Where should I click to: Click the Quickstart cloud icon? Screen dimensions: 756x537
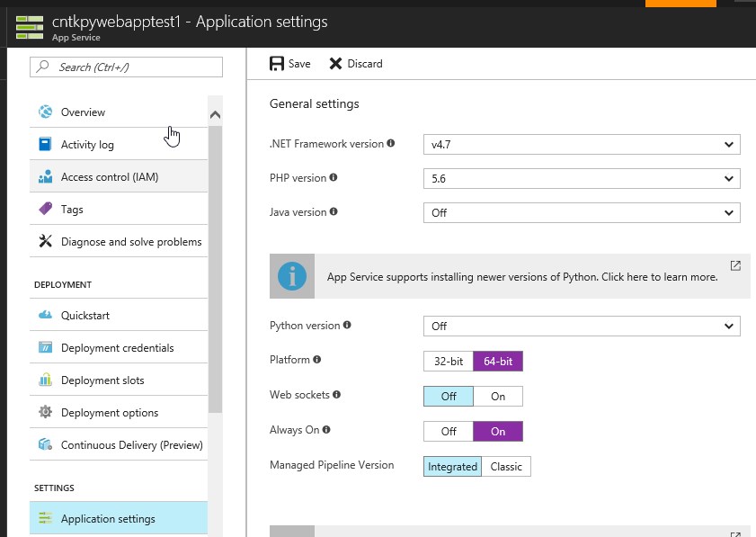coord(45,315)
